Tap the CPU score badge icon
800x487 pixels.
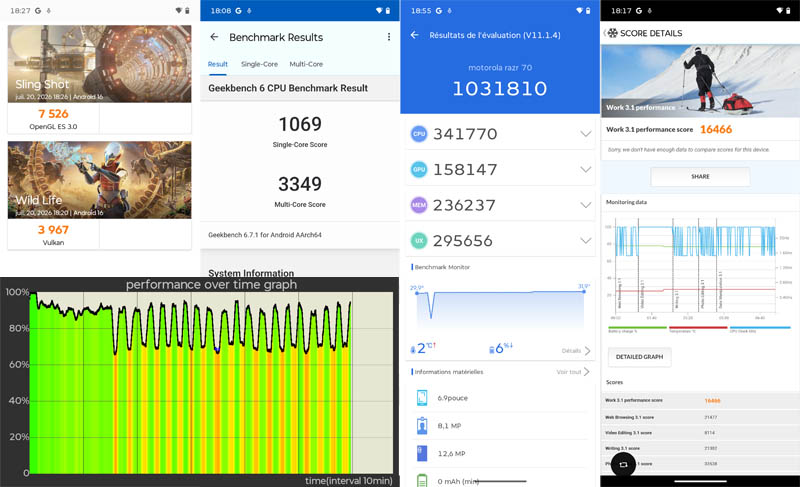coord(419,134)
